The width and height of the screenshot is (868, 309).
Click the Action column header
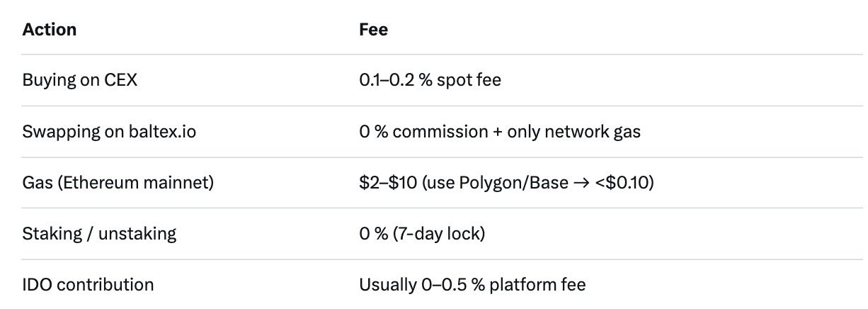pos(50,30)
